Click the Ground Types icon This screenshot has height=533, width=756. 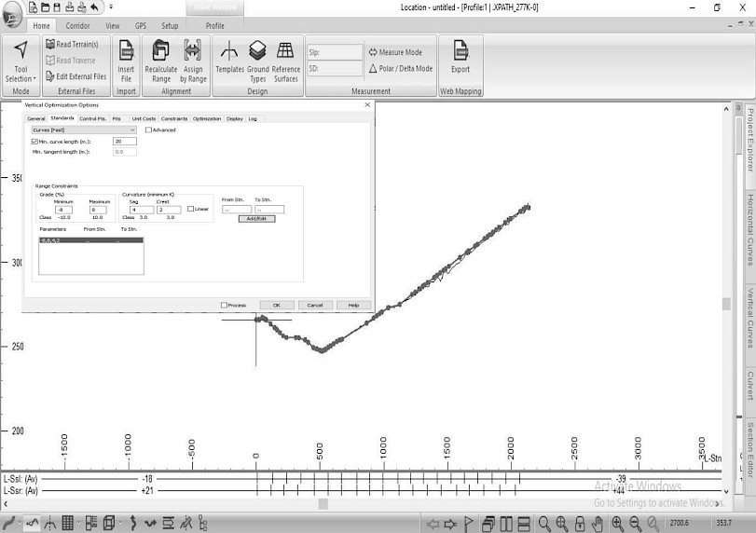257,60
